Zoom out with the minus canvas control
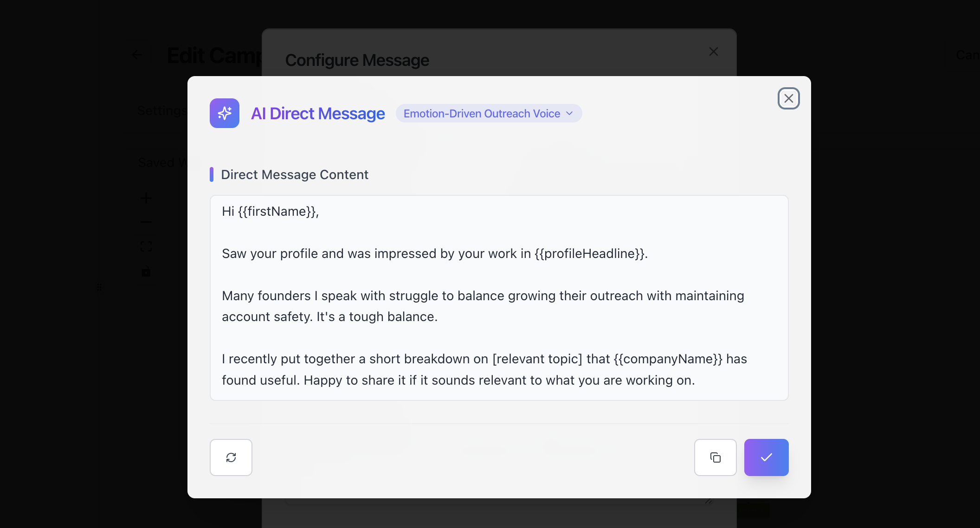Viewport: 980px width, 528px height. (146, 222)
